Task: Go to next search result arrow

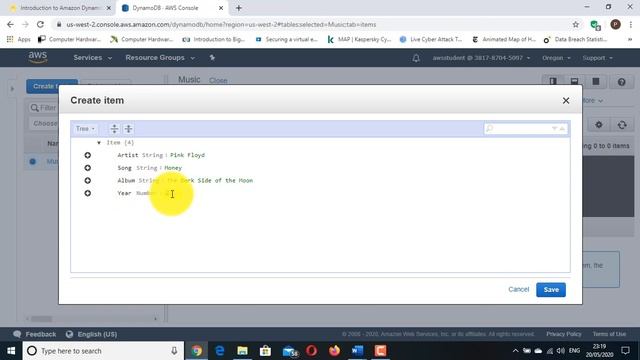Action: [x=554, y=129]
